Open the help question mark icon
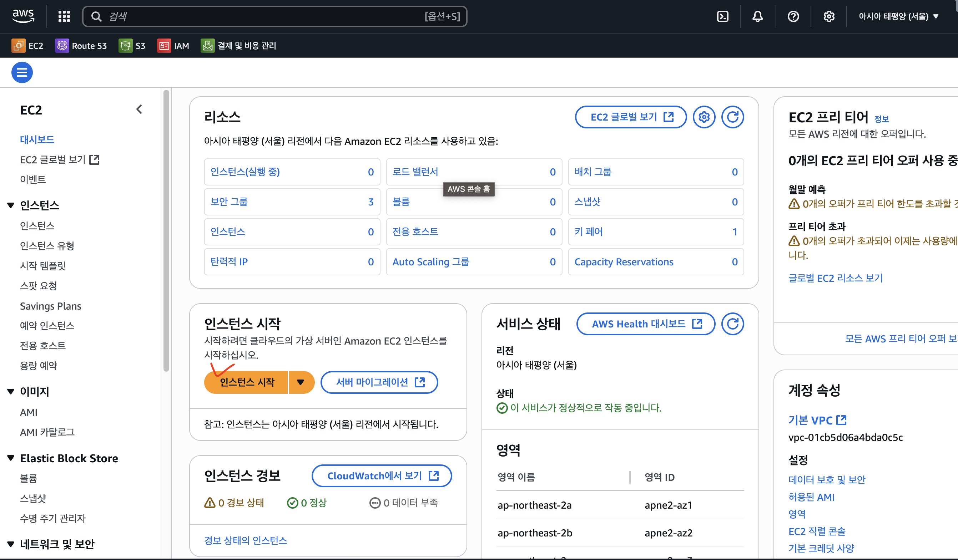This screenshot has width=958, height=560. (793, 16)
